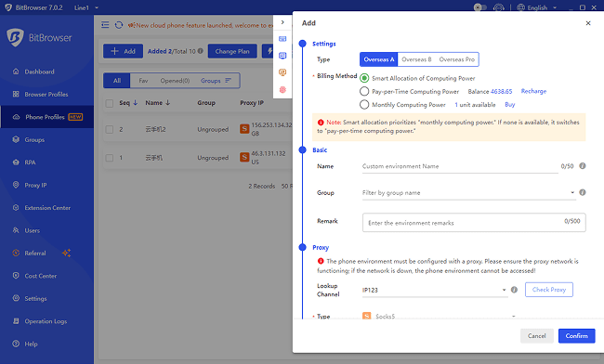Click the Users sidebar icon

(16, 230)
